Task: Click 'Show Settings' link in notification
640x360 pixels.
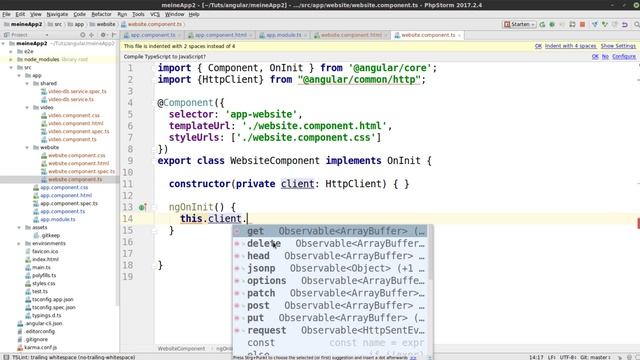Action: click(x=618, y=46)
